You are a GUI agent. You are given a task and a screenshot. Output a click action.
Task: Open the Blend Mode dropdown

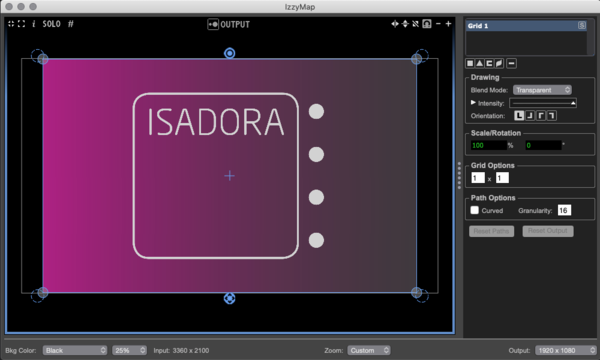[542, 90]
